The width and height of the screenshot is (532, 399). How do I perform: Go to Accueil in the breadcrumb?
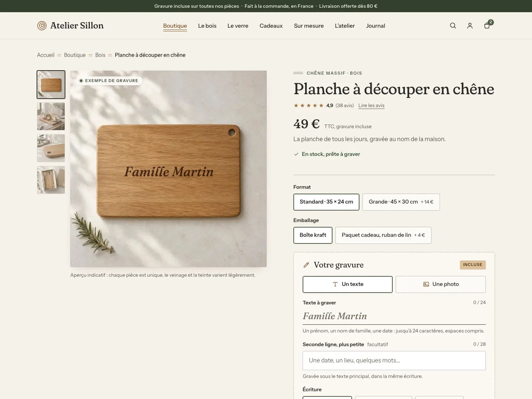click(x=46, y=55)
